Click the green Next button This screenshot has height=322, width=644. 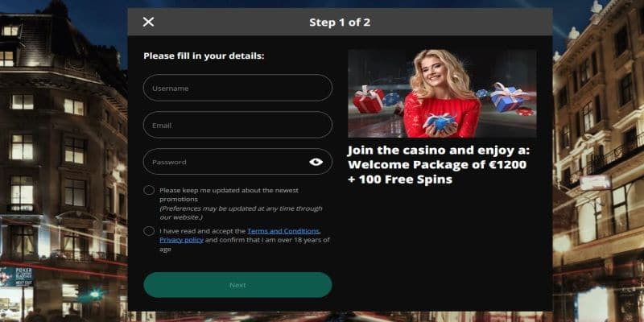click(237, 285)
